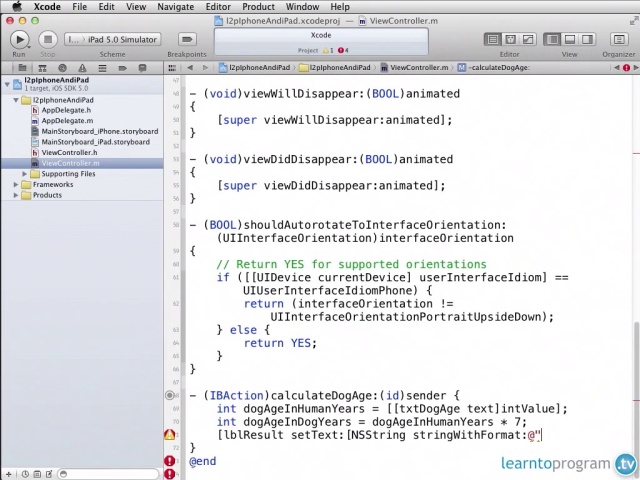Jump to previous issue arrow

coord(616,68)
